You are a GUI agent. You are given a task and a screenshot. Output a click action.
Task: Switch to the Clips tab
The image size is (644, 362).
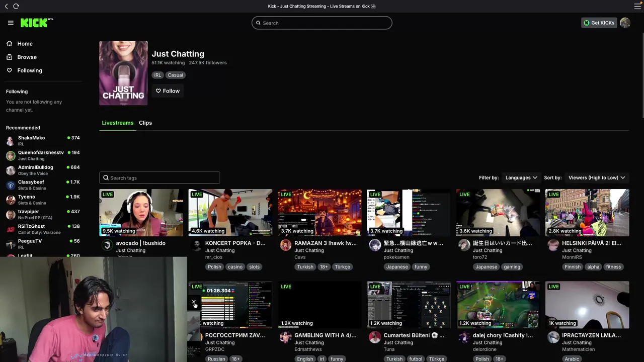tap(145, 123)
